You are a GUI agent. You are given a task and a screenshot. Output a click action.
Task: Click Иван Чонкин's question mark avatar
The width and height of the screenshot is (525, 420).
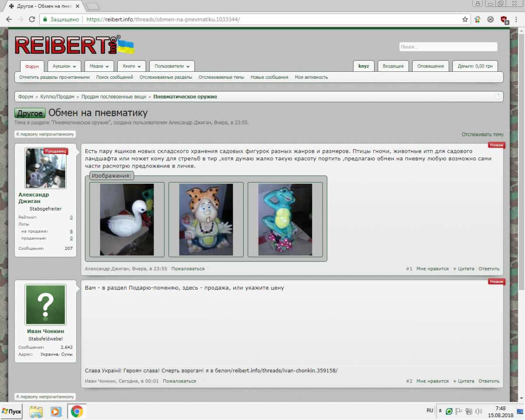45,304
